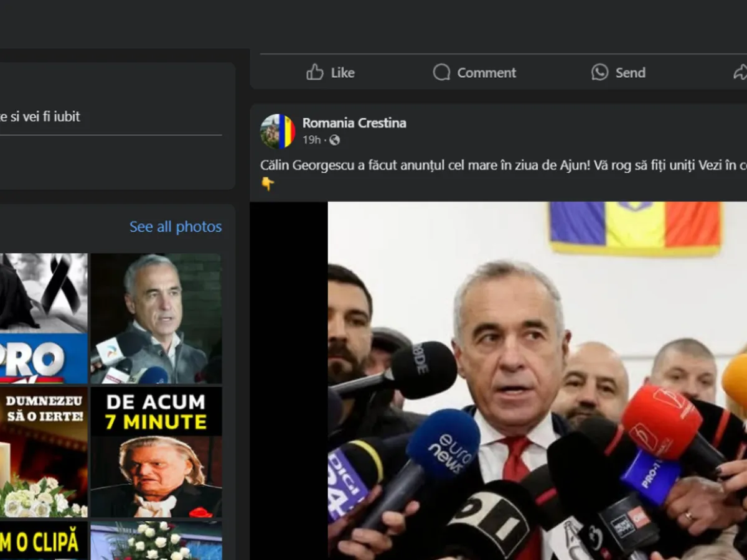Open thumbnail of man in gray jacket
Image resolution: width=747 pixels, height=560 pixels.
[x=156, y=318]
